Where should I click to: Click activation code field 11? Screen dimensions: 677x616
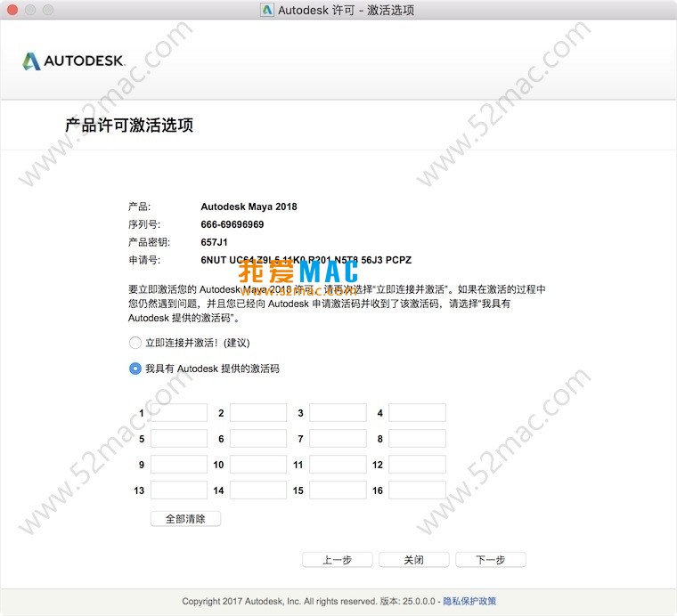click(338, 465)
